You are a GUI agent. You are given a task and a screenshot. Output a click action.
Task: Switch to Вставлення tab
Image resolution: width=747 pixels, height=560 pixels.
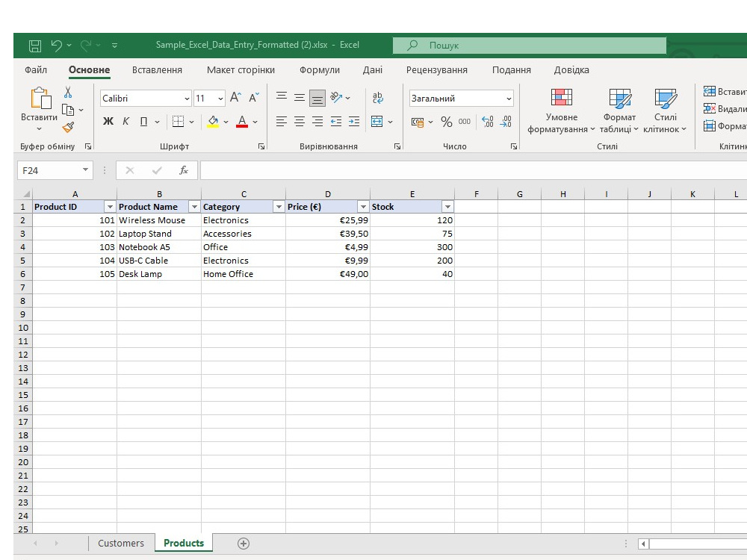point(157,70)
